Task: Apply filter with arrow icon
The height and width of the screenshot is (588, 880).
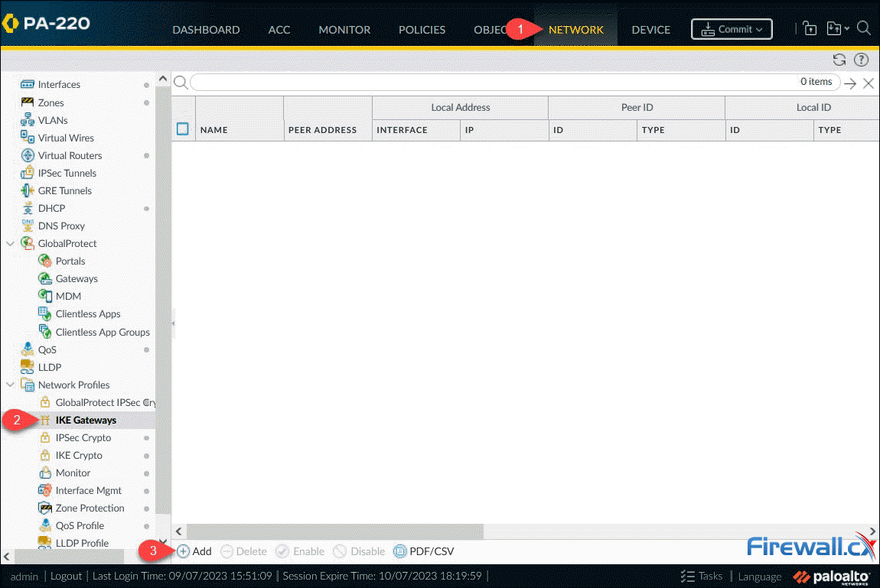Action: (x=850, y=83)
